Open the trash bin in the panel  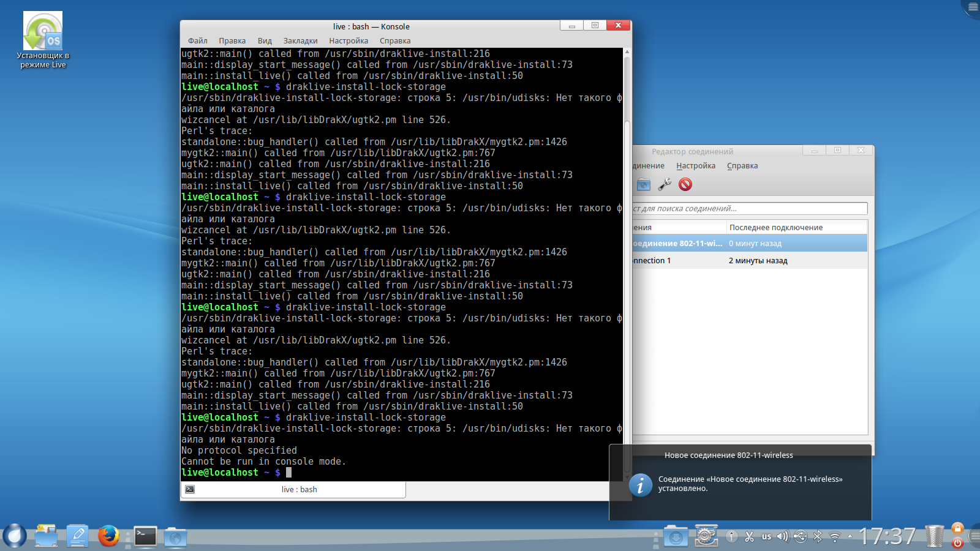pos(935,536)
